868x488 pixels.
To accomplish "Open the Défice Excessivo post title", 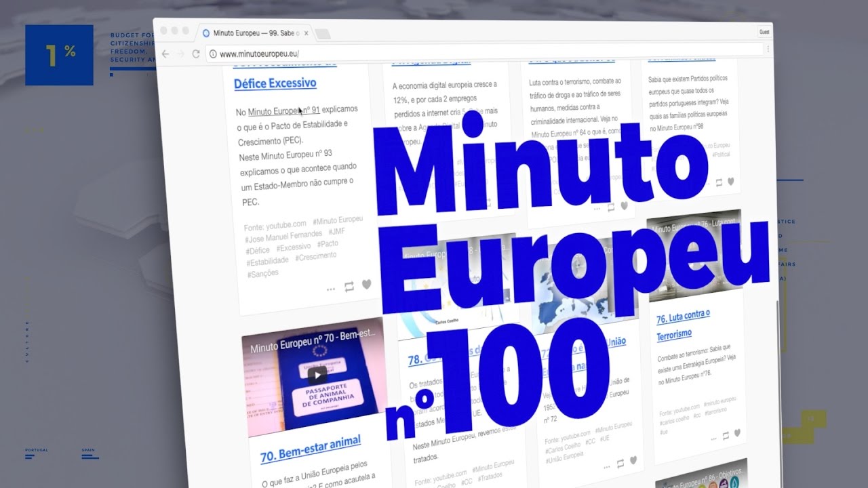I will (x=275, y=83).
